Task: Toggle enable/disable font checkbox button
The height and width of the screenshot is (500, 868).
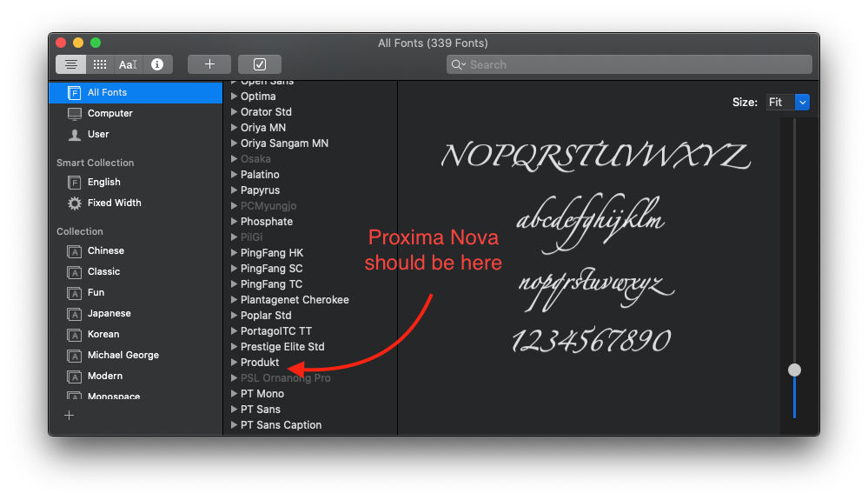Action: point(260,64)
